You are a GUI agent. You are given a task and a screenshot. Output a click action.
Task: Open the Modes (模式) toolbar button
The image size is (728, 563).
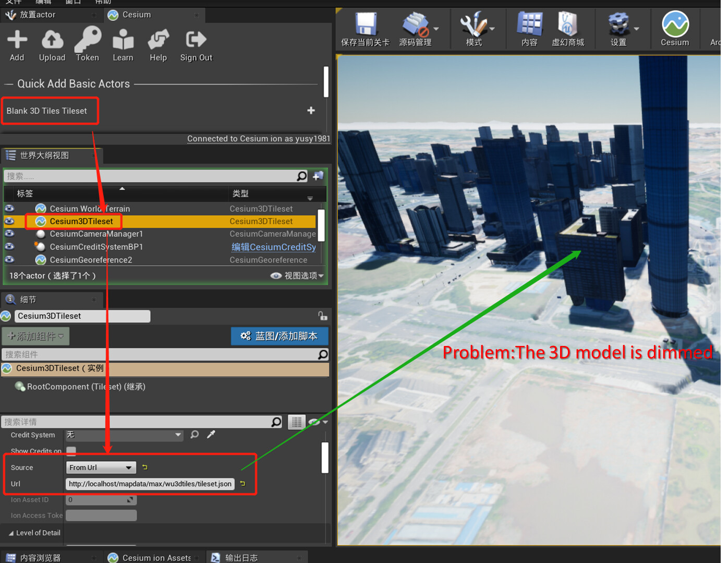tap(474, 30)
